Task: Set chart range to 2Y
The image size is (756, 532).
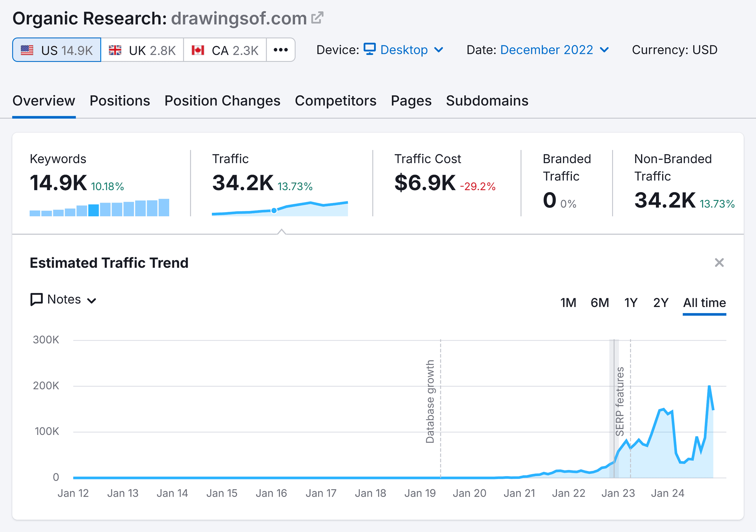Action: click(661, 303)
